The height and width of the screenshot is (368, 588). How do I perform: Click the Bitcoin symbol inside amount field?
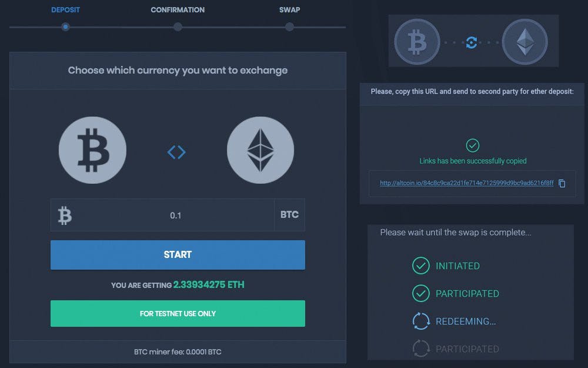(65, 216)
